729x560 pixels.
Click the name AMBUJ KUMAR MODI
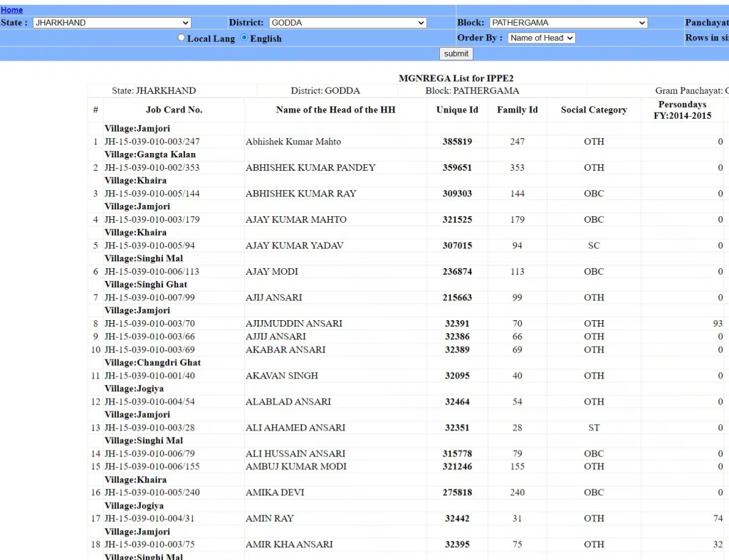tap(296, 467)
